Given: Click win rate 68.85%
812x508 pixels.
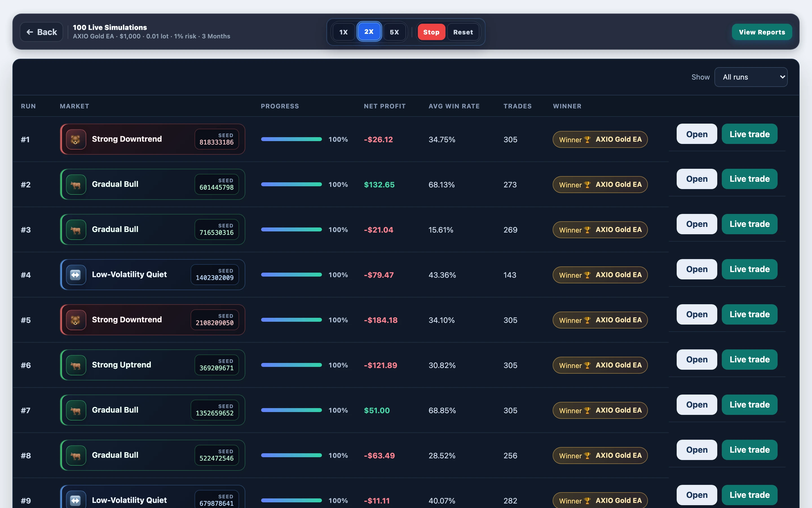Looking at the screenshot, I should click(x=442, y=410).
